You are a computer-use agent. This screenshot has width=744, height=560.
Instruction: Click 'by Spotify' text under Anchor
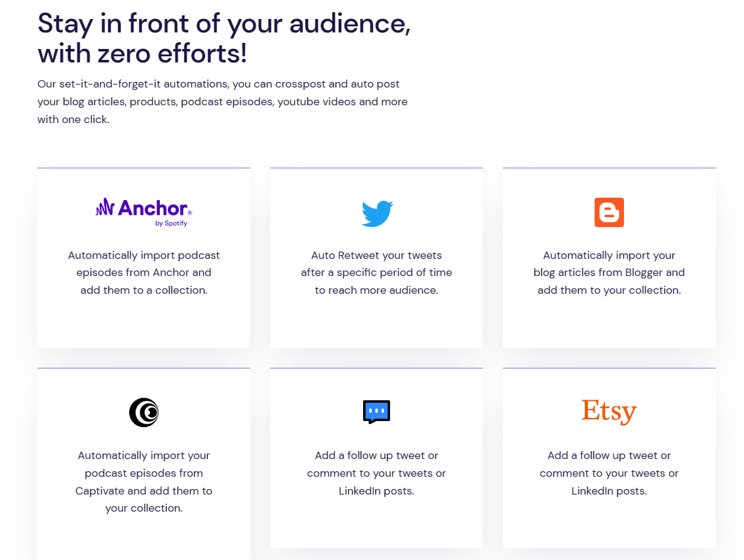171,223
